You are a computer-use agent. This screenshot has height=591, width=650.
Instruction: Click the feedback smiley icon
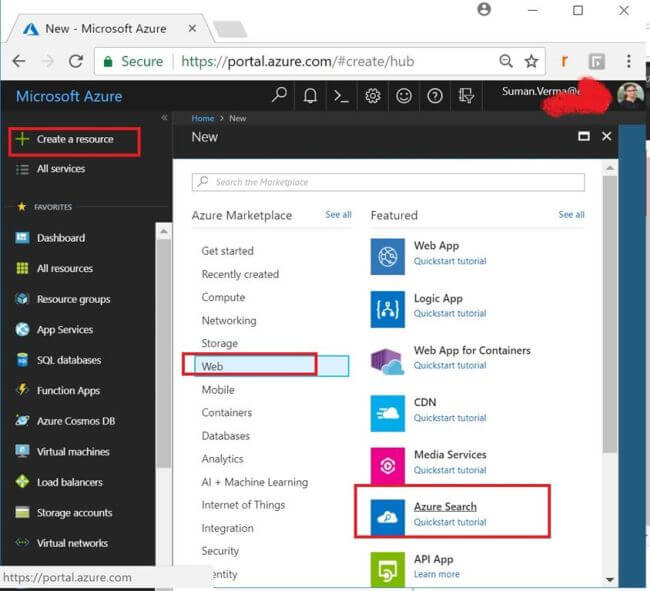point(404,96)
